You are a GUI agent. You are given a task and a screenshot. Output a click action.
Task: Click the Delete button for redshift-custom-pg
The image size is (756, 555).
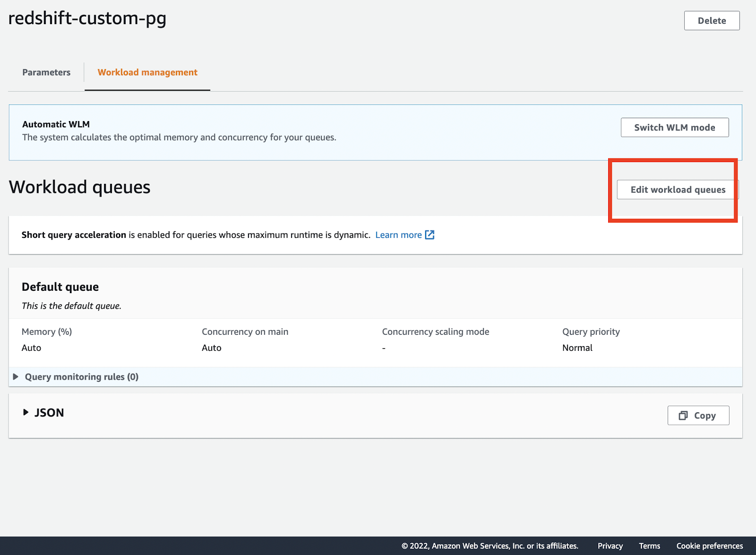tap(712, 20)
